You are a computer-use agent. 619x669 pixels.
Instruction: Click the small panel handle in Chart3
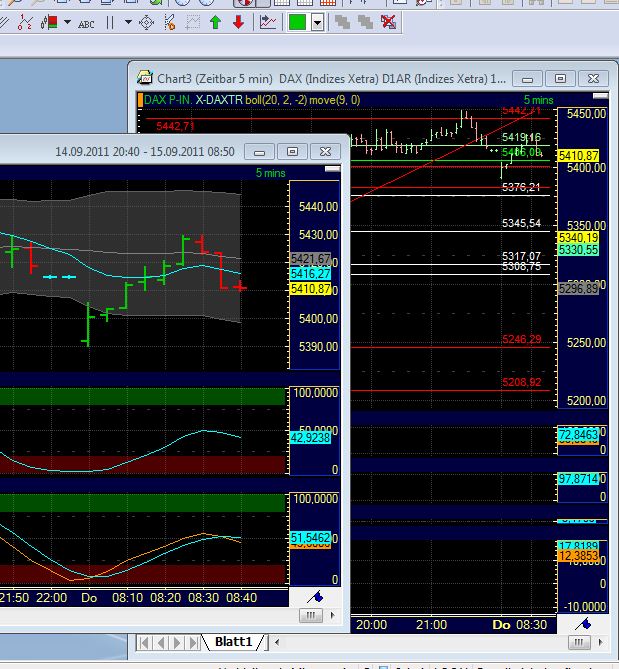(x=601, y=96)
